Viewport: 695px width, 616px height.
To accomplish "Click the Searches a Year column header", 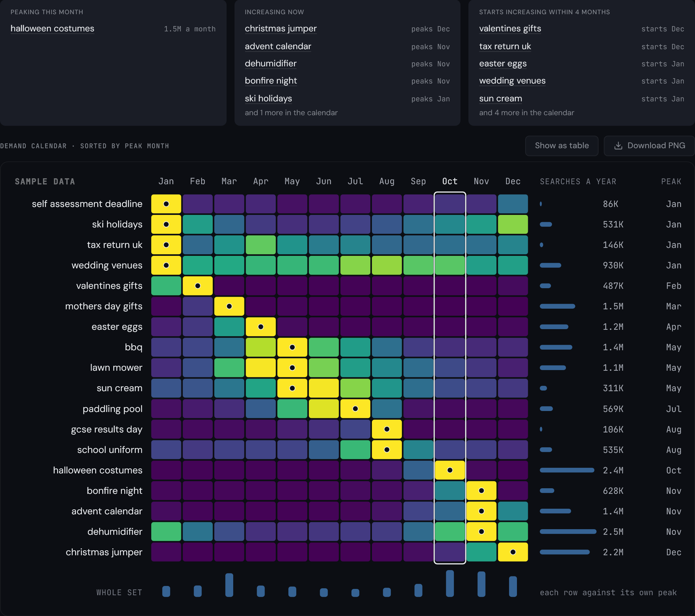I will pyautogui.click(x=578, y=182).
